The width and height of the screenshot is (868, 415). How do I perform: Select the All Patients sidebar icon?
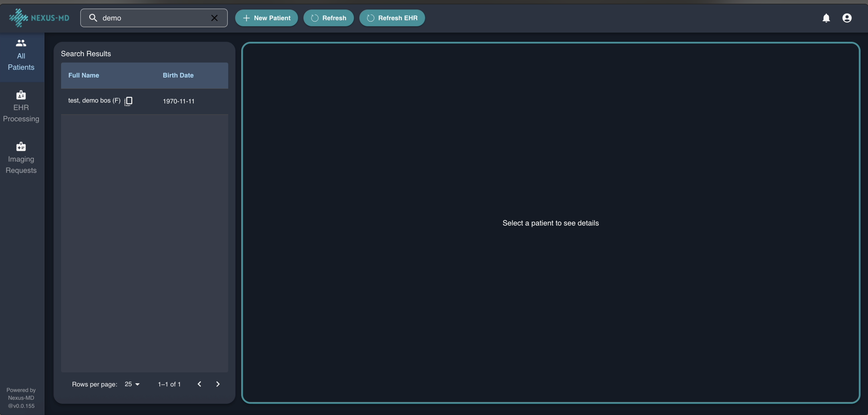click(x=21, y=43)
